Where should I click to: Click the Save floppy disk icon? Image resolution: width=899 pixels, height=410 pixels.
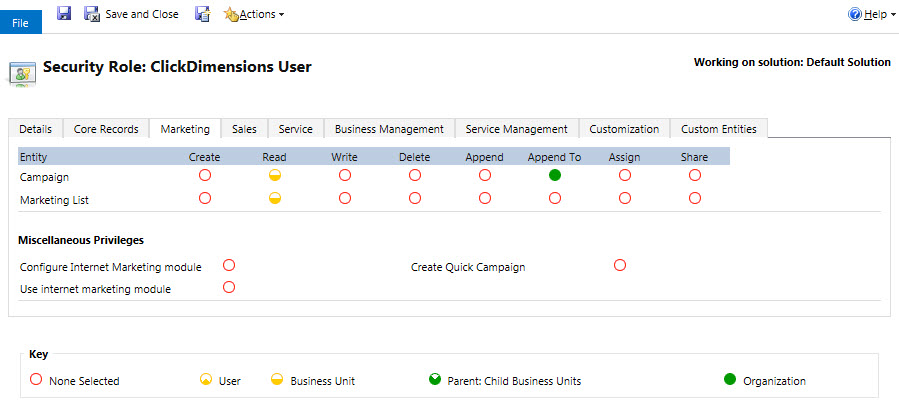64,14
